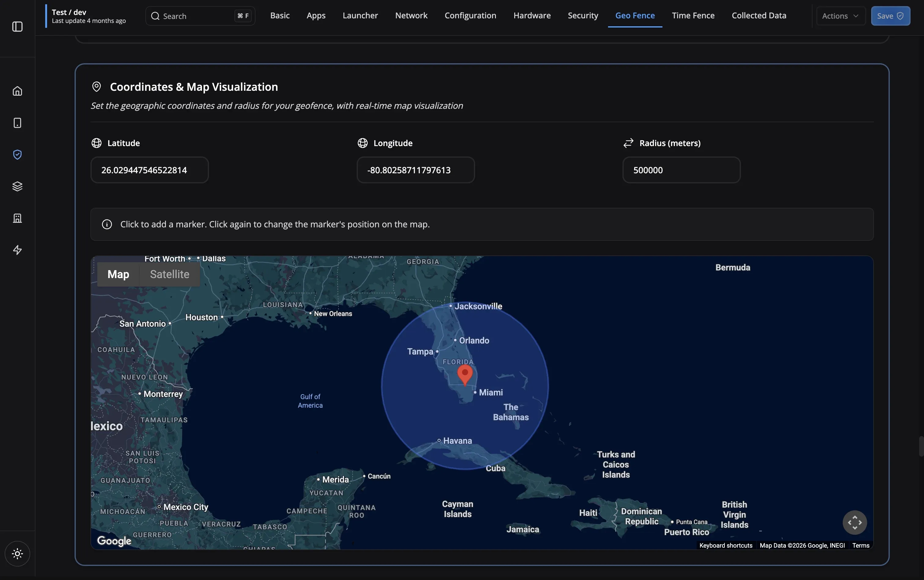The image size is (924, 580).
Task: Select the device icon in the sidebar
Action: [17, 123]
